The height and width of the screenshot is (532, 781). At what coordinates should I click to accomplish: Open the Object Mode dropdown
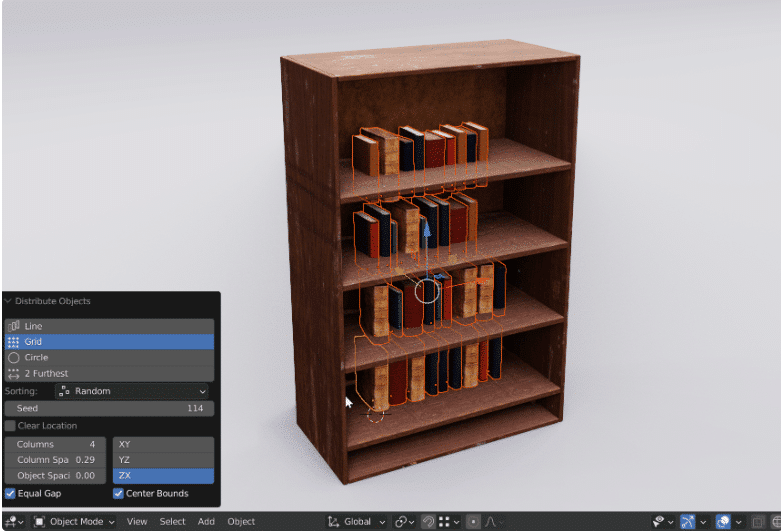[74, 521]
